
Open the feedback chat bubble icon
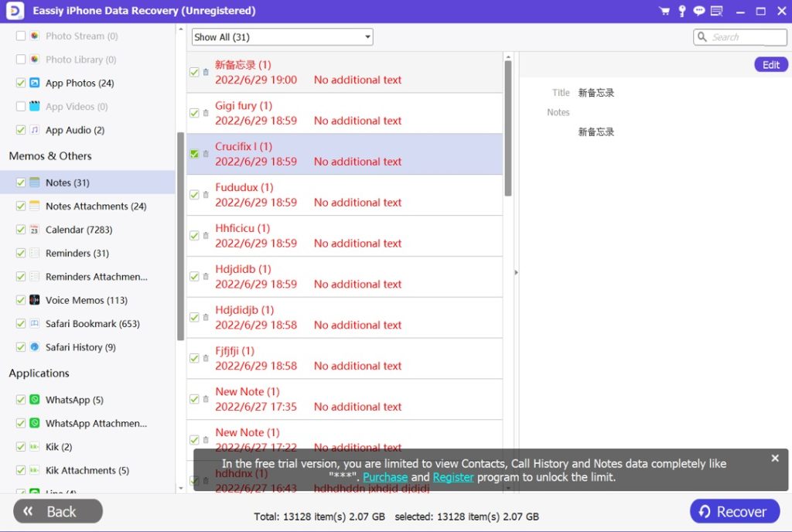tap(699, 11)
